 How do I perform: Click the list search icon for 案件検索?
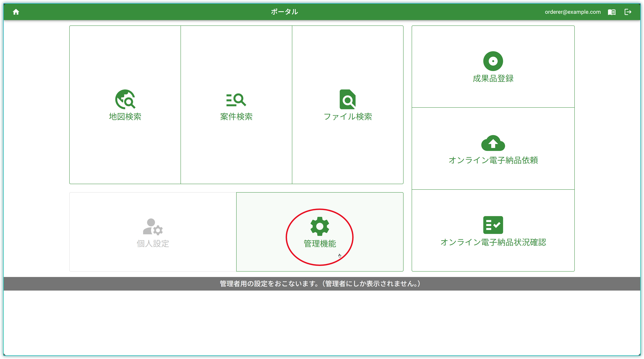pyautogui.click(x=236, y=100)
